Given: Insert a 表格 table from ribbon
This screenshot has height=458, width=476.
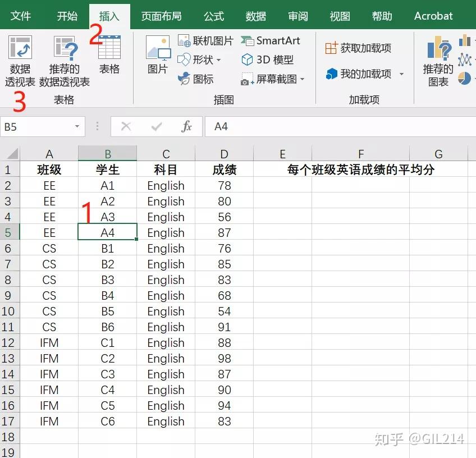Looking at the screenshot, I should [x=109, y=54].
